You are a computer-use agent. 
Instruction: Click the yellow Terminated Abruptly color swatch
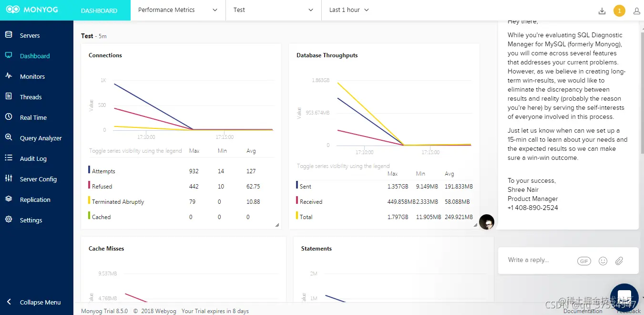89,200
